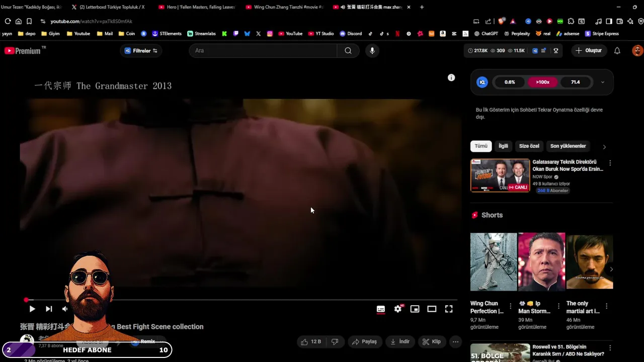Open options for Wing Chun Perfection short
The width and height of the screenshot is (644, 362).
[x=510, y=306]
